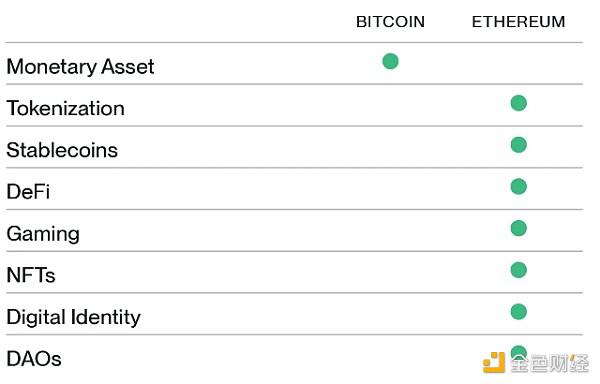Click the Ethereum Stablecoins green dot
600x384 pixels.
click(518, 145)
